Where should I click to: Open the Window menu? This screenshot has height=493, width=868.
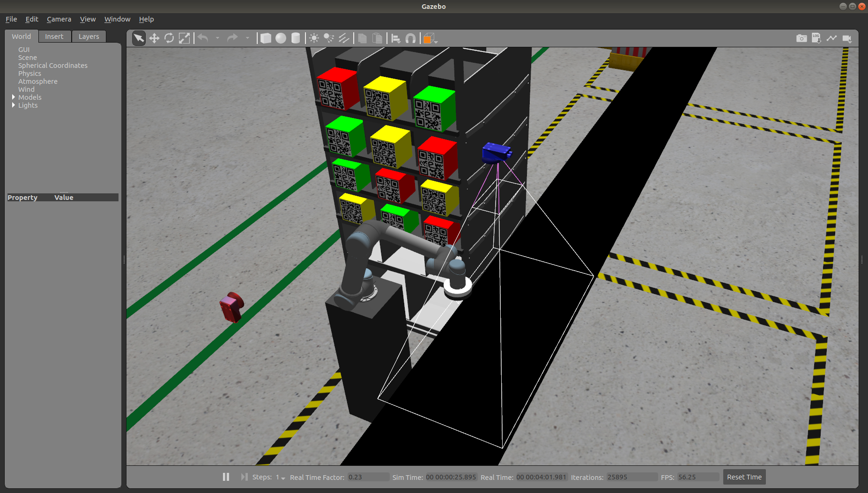pos(117,19)
